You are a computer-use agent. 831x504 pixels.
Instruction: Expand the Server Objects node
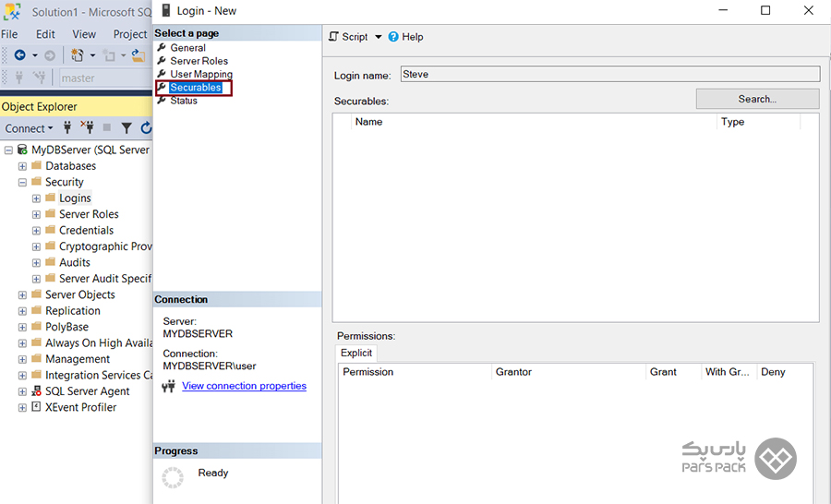coord(22,295)
